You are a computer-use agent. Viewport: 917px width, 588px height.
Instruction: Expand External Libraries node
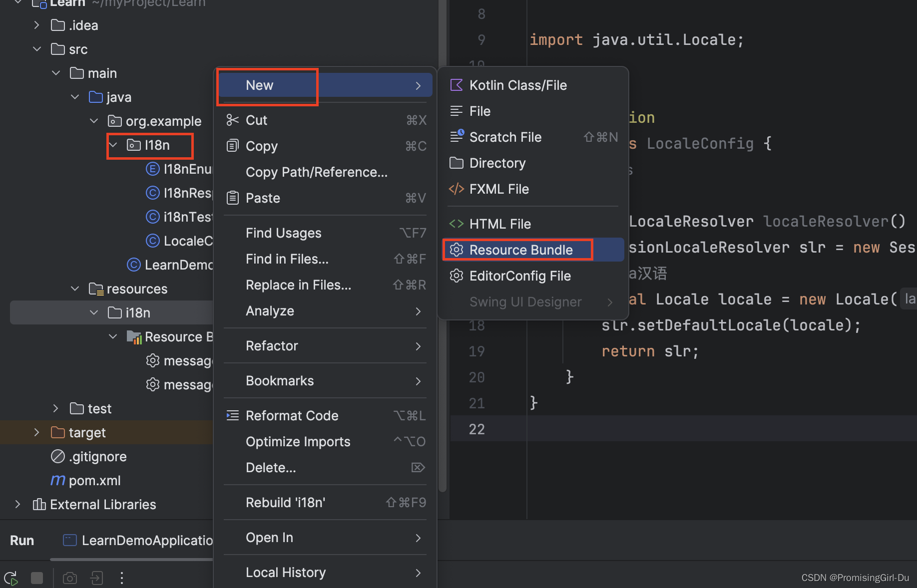click(17, 504)
